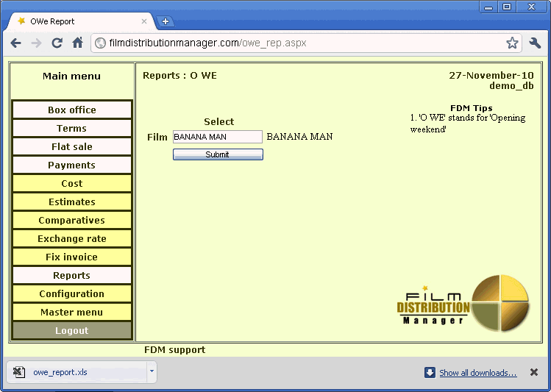Screen dimensions: 551x392
Task: Click the Film Distribution Manager logo
Action: click(x=463, y=302)
